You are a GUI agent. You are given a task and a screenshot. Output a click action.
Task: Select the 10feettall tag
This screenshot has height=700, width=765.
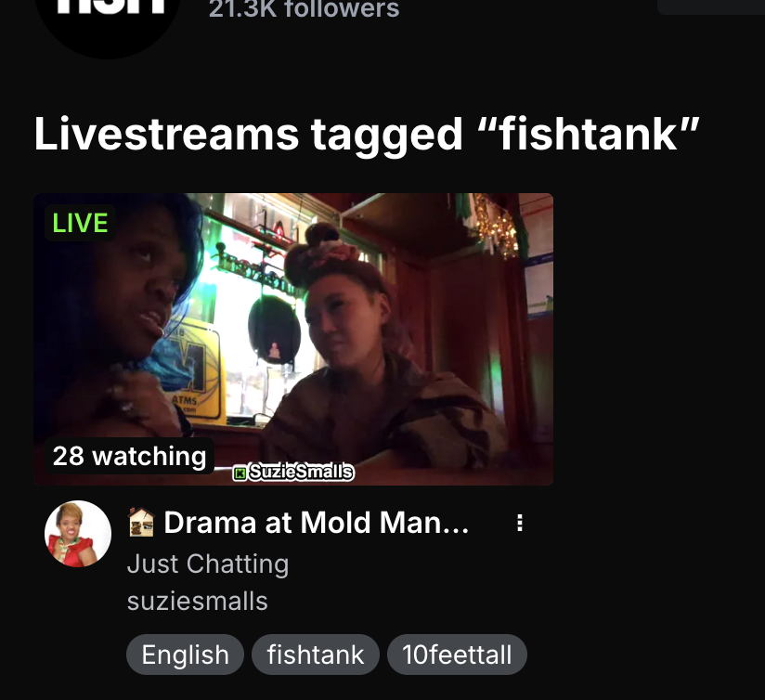coord(457,655)
